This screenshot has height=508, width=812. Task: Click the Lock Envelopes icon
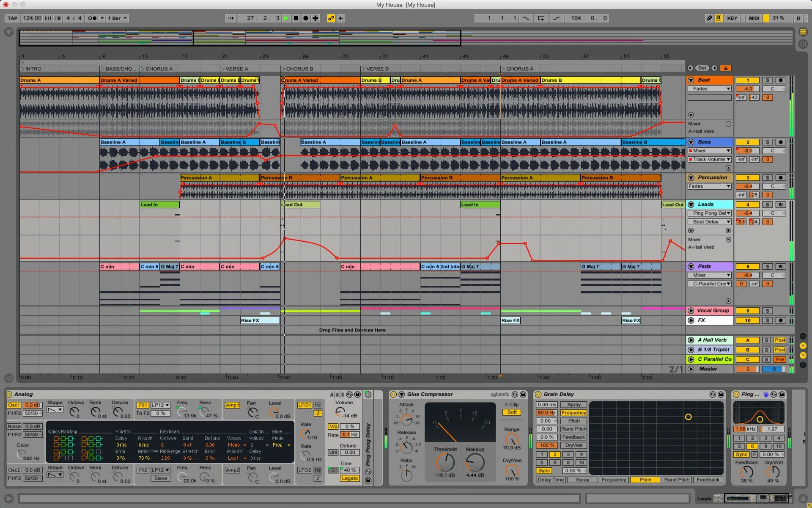(726, 68)
